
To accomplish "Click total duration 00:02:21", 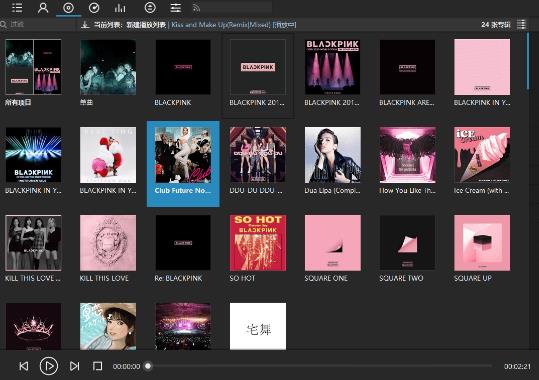I will click(x=517, y=367).
